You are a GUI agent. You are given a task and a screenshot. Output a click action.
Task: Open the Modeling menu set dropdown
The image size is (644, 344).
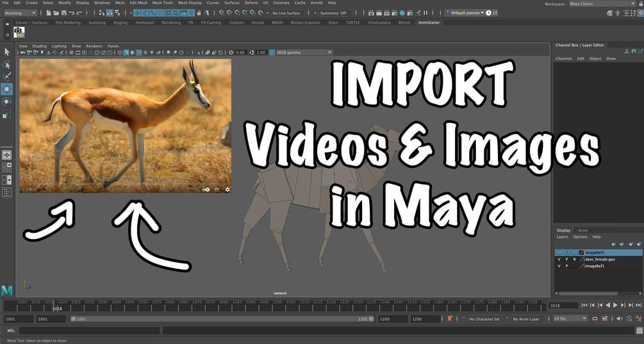(x=20, y=13)
